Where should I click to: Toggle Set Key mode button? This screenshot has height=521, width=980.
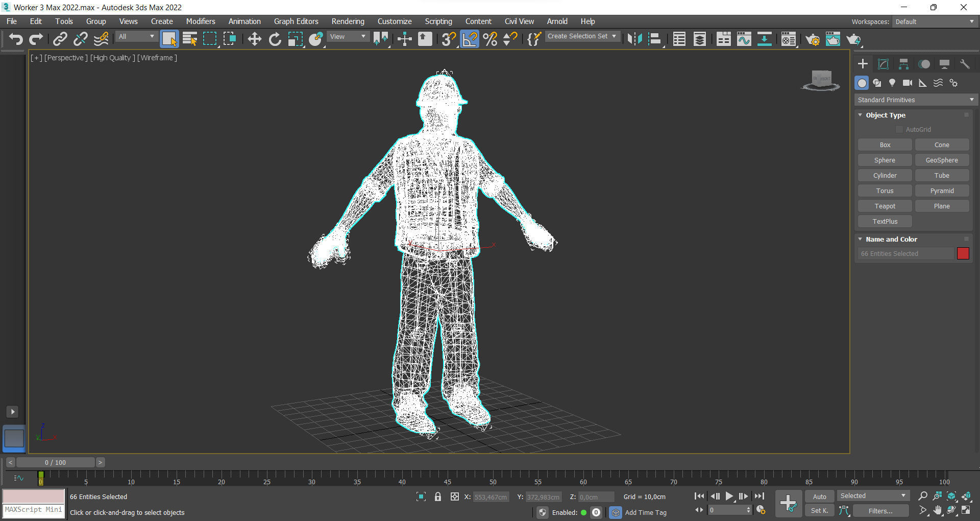click(820, 511)
